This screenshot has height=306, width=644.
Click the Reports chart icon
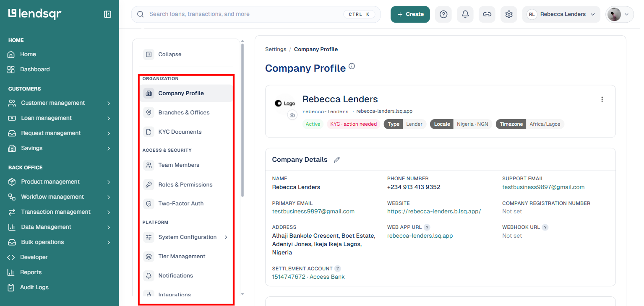click(11, 272)
